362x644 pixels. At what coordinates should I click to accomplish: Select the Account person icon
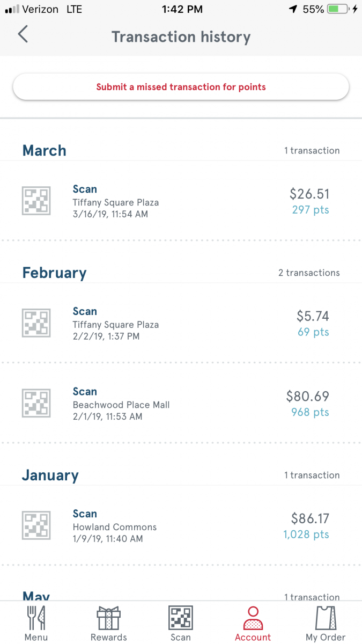(x=253, y=618)
